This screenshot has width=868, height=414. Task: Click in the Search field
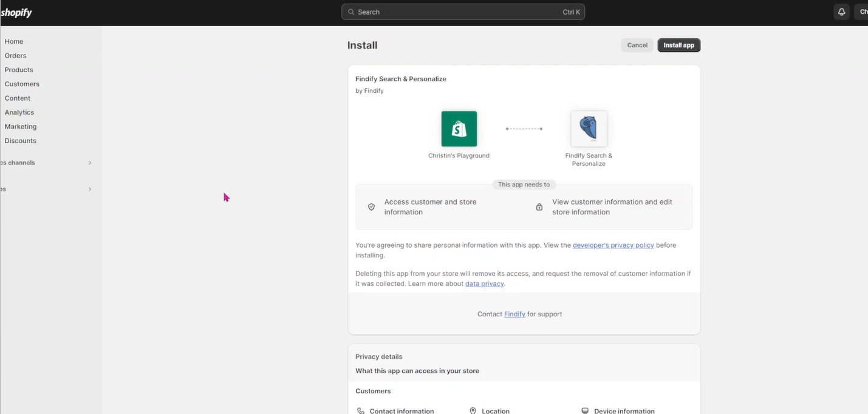[463, 12]
